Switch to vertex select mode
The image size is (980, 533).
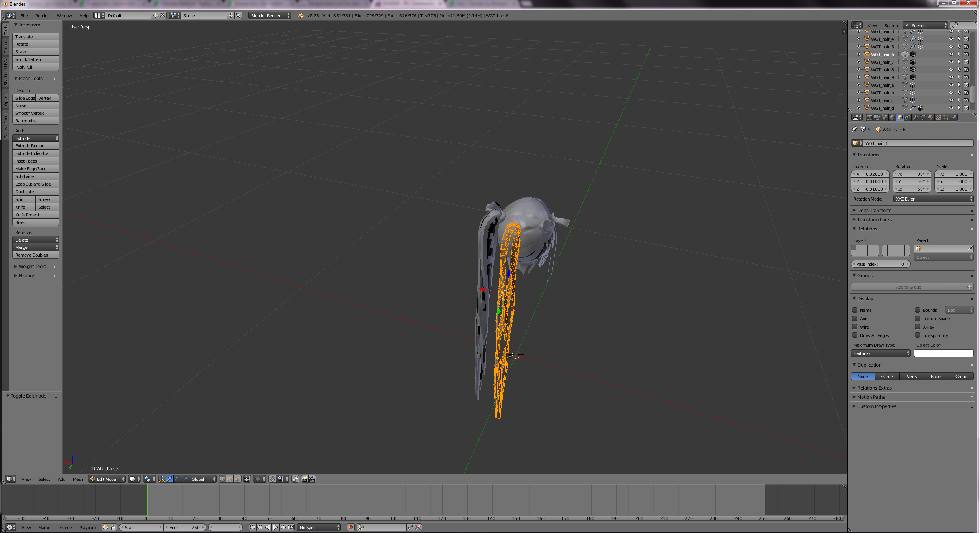click(x=222, y=479)
